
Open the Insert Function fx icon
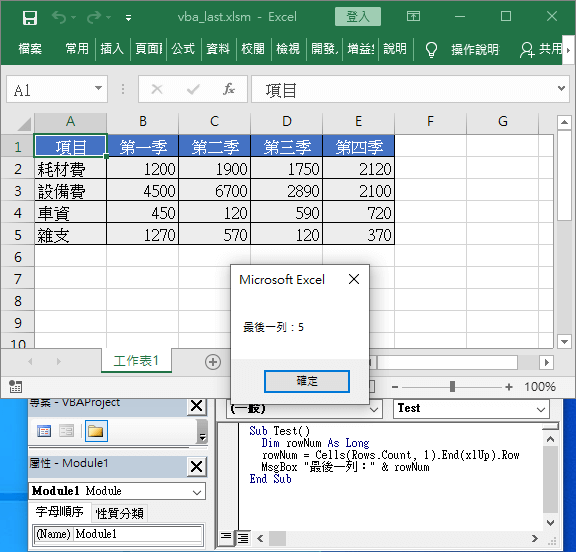pos(228,89)
